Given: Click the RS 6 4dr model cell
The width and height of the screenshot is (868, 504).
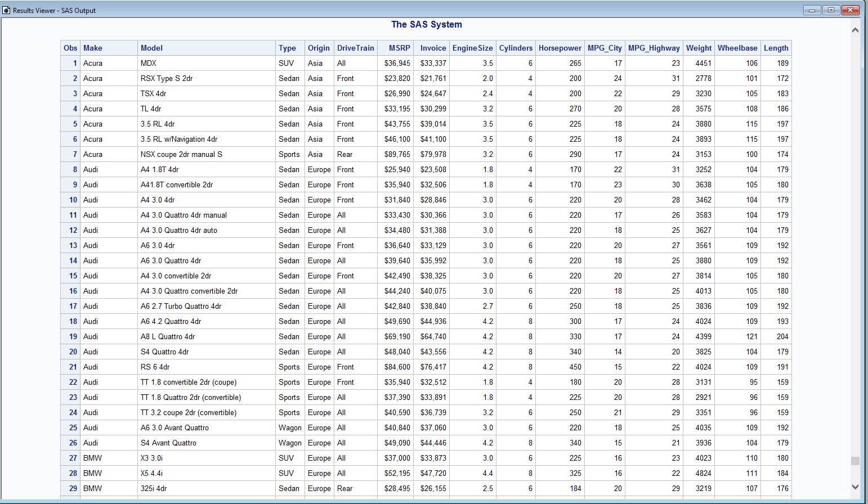Looking at the screenshot, I should point(155,367).
